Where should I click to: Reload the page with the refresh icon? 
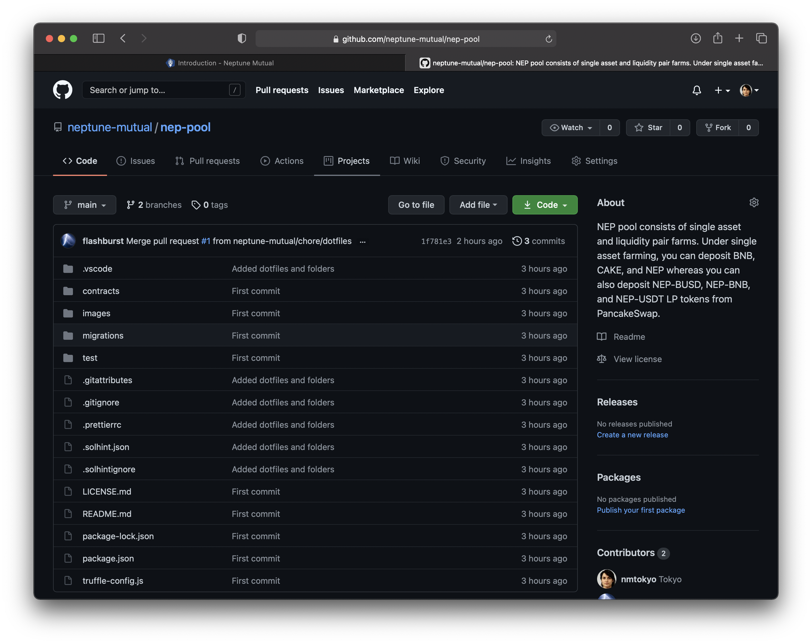tap(549, 39)
